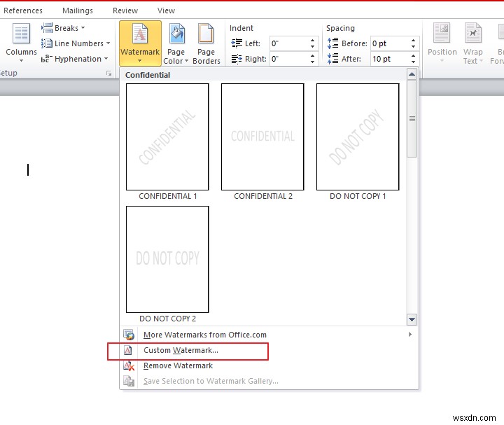
Task: Click the Position icon
Action: coord(442,32)
